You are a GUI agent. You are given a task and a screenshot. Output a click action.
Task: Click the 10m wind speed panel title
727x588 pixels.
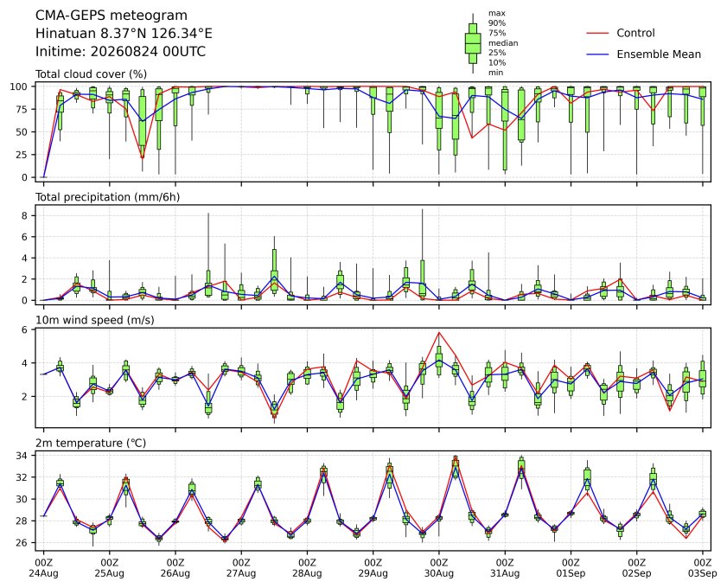tap(94, 320)
